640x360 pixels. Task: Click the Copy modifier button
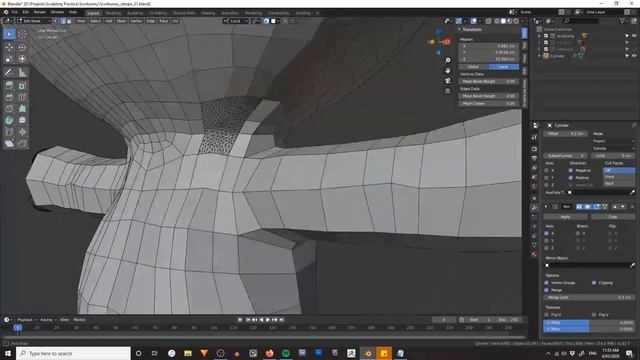pyautogui.click(x=613, y=217)
